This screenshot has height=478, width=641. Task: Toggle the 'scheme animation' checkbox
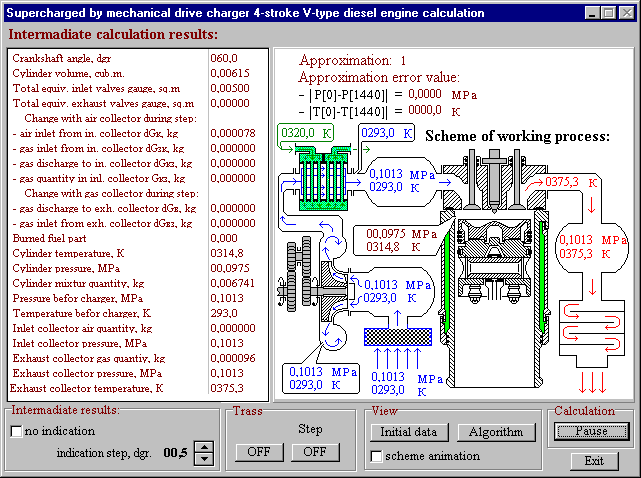376,456
